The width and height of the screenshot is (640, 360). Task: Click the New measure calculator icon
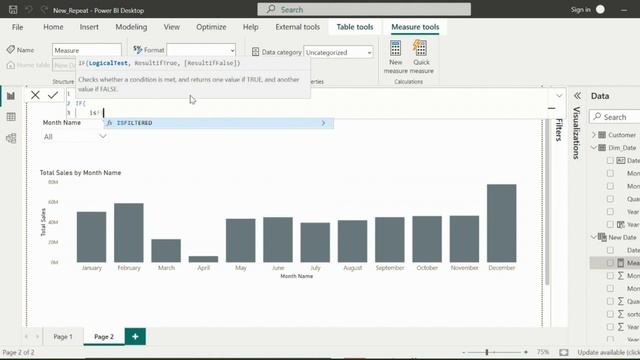395,48
